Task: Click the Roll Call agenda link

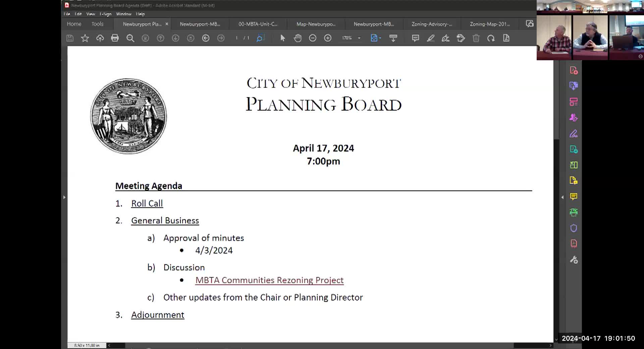Action: tap(147, 203)
